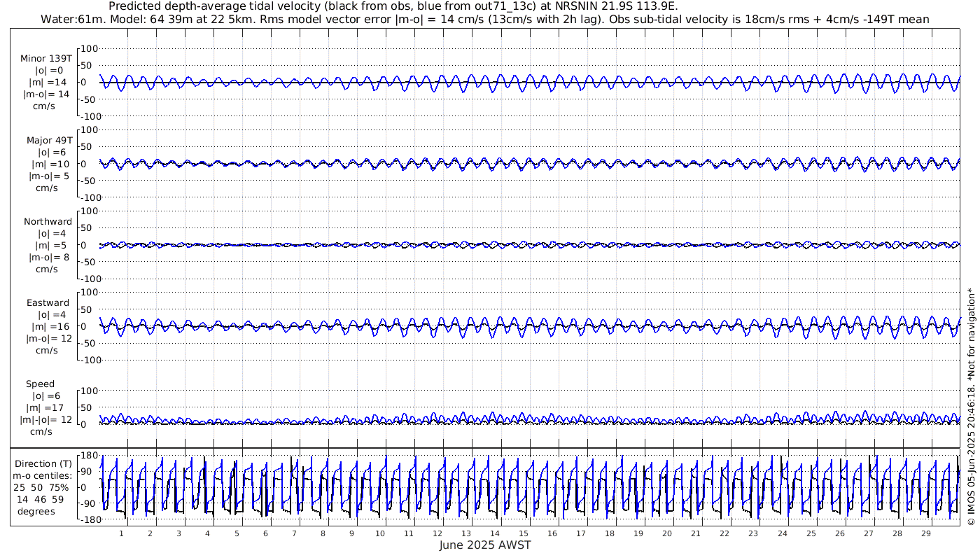Click "|o| =6" beside the Speed panel
The image size is (980, 560).
pyautogui.click(x=48, y=396)
